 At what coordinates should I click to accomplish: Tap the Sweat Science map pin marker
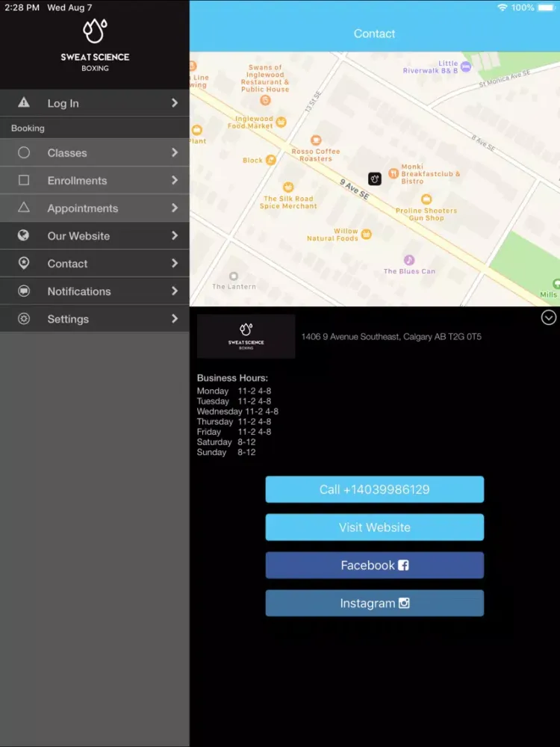(375, 179)
